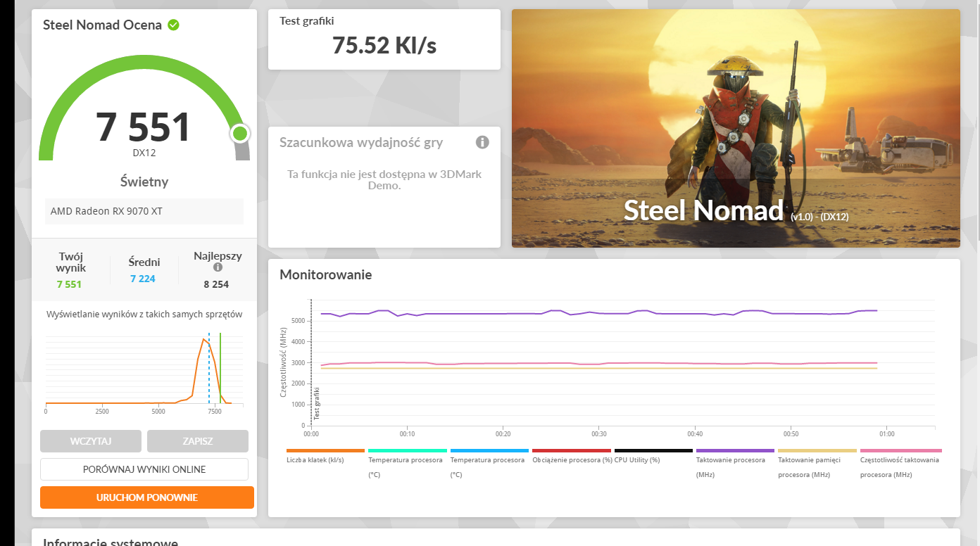The image size is (980, 546).
Task: Click the 4000 label on the frequency axis
Action: (297, 342)
